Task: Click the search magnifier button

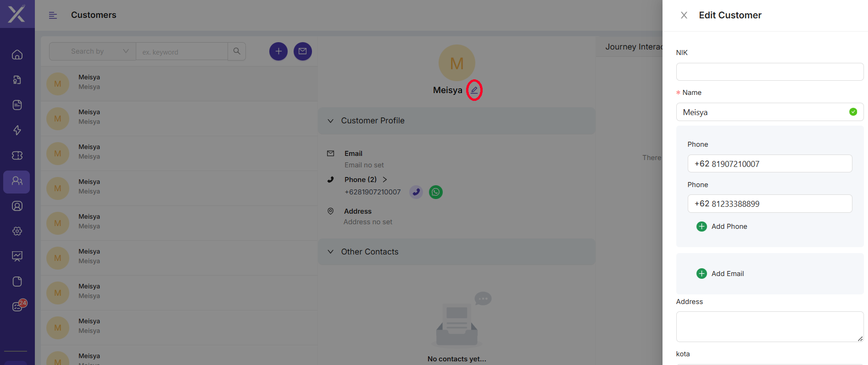Action: (x=237, y=51)
